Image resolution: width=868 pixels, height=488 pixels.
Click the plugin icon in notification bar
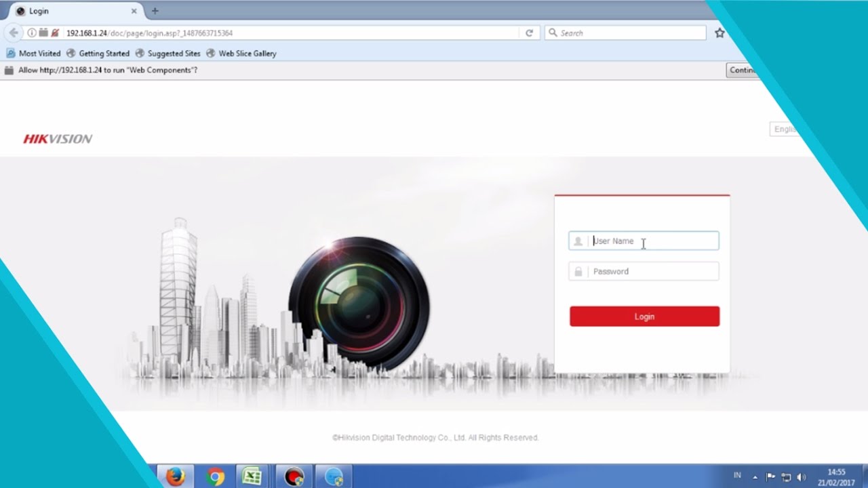tap(9, 70)
